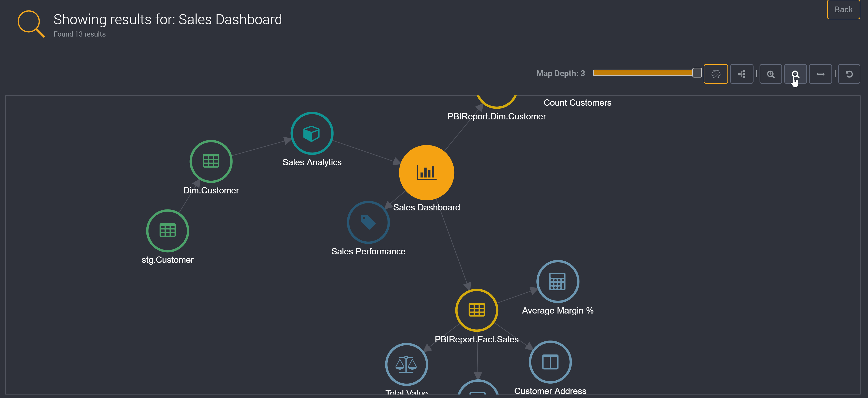This screenshot has width=868, height=398.
Task: Click the PBIReport.Fact.Sales label text
Action: 477,339
